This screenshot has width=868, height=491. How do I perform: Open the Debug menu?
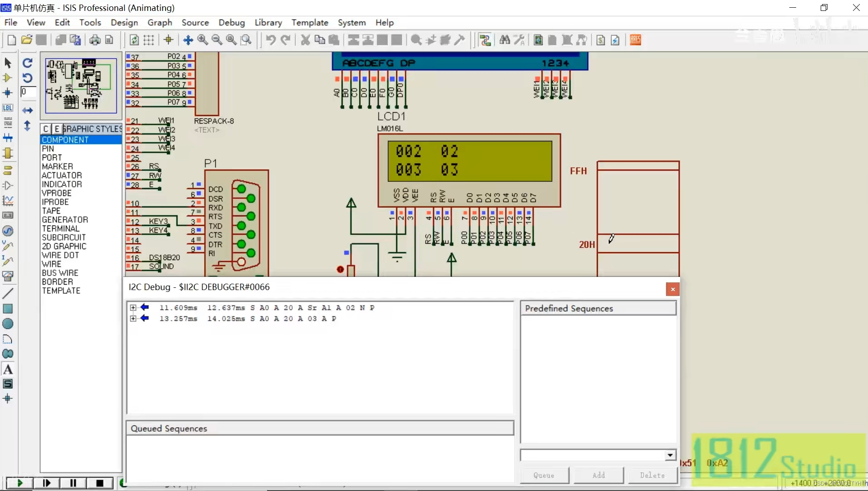232,22
